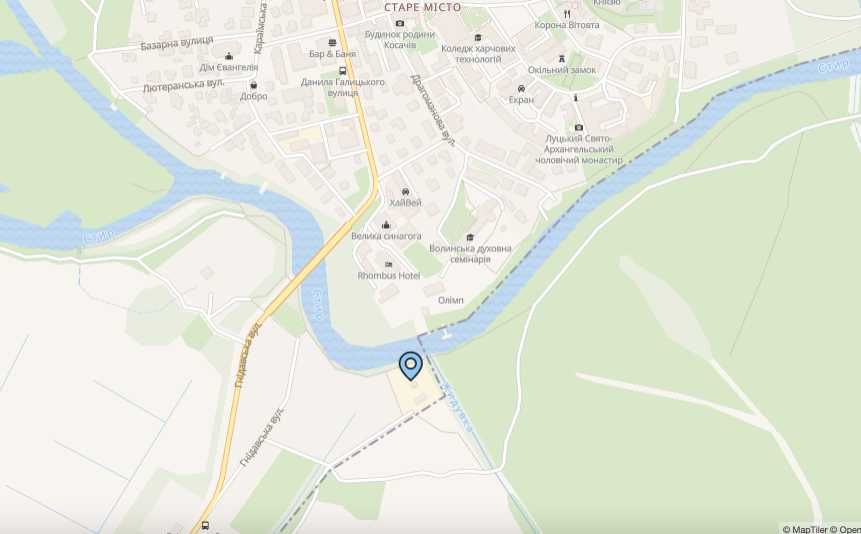
Task: Click the Олімп place label
Action: (x=451, y=301)
